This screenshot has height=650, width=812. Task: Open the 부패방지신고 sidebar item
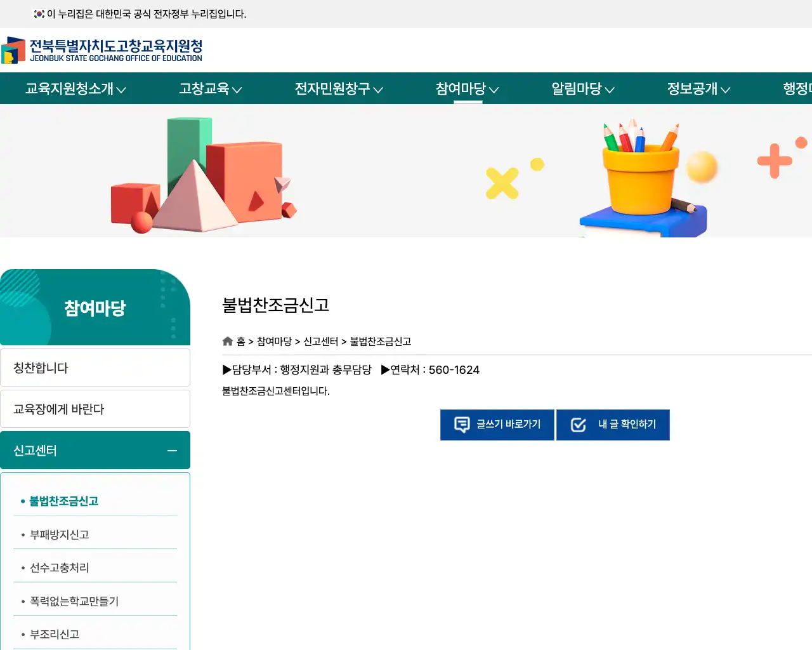(x=58, y=534)
